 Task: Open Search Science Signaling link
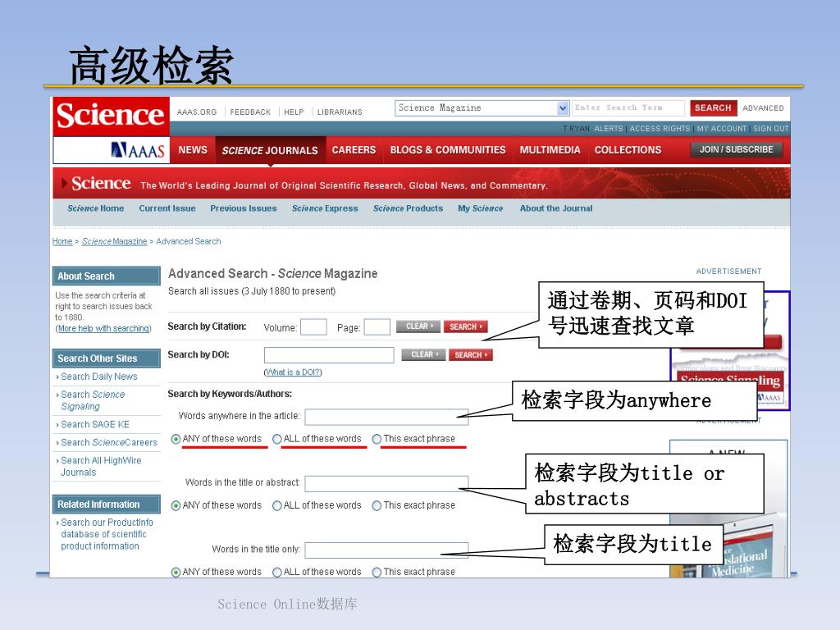coord(93,400)
